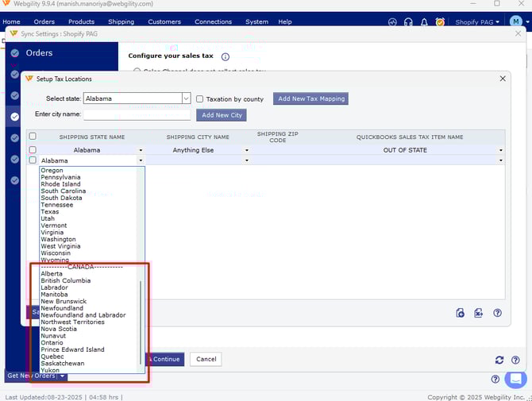Open the blue chat bubble widget

[515, 379]
